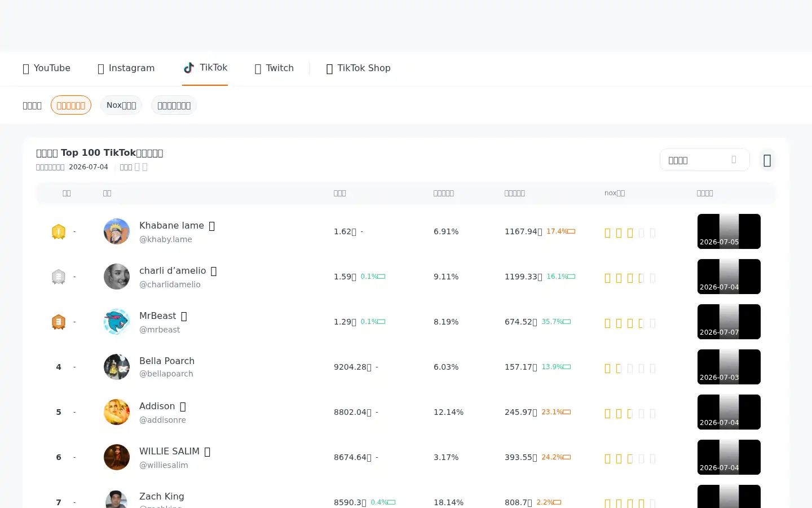Click the star rating in the Khabane lame row
This screenshot has width=812, height=508.
coord(630,233)
